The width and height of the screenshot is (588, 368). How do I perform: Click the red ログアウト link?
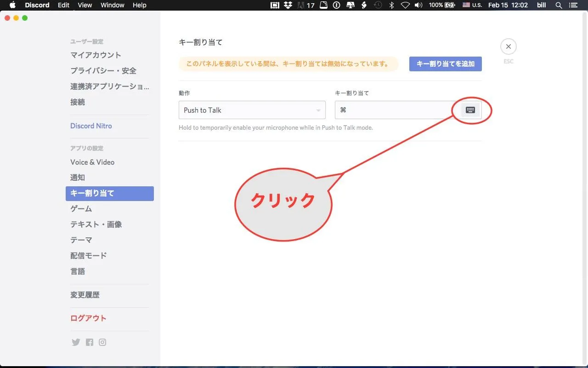[88, 318]
